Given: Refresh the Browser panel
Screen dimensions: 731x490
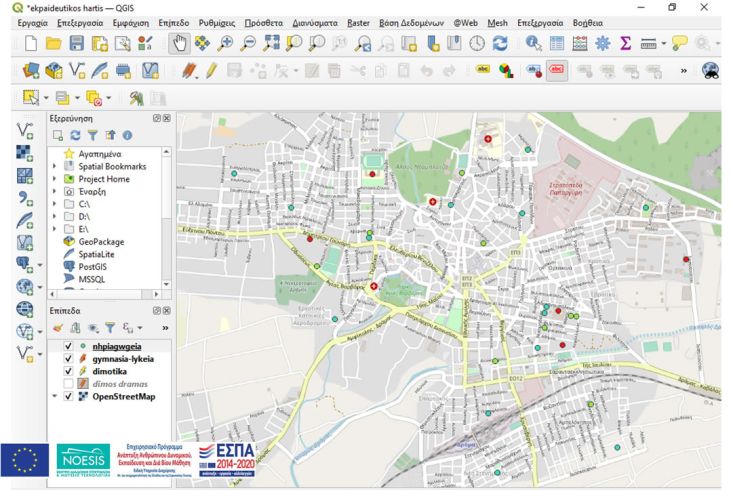Looking at the screenshot, I should point(73,135).
